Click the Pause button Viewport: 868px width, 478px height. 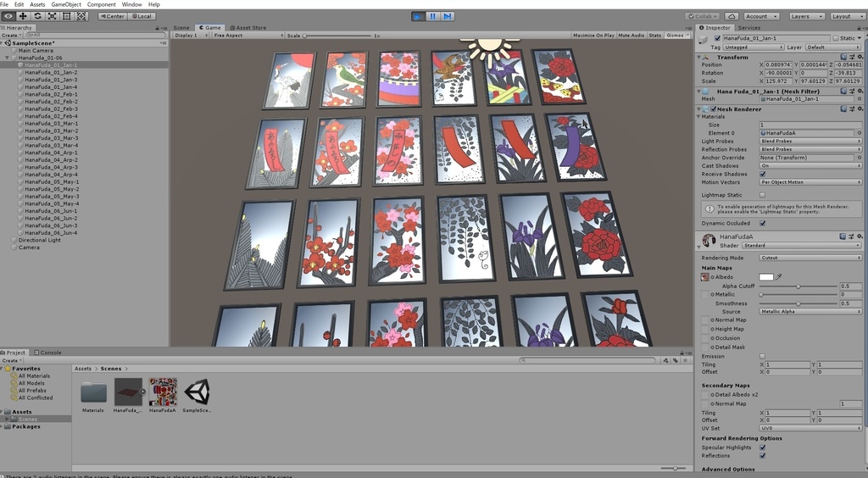(x=433, y=17)
